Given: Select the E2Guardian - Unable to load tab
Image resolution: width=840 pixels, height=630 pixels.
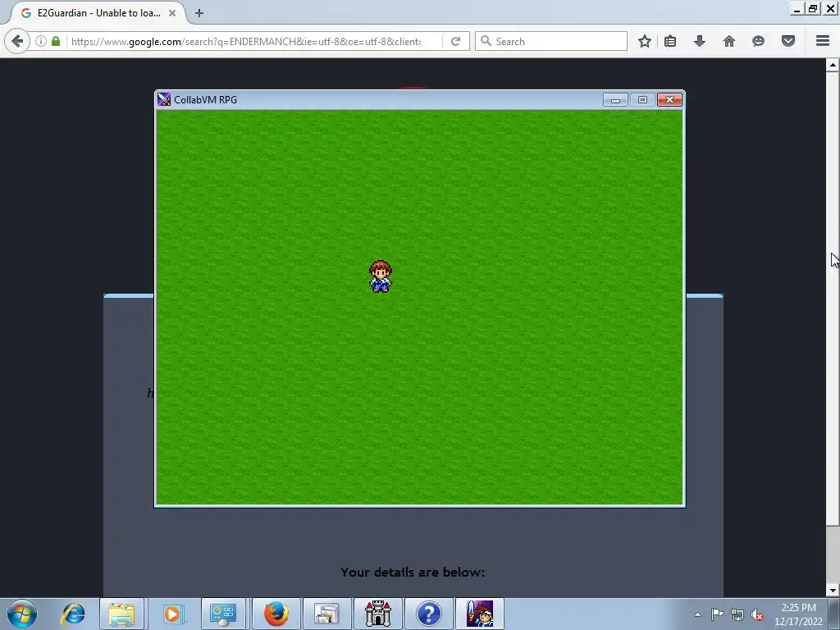Looking at the screenshot, I should click(97, 13).
